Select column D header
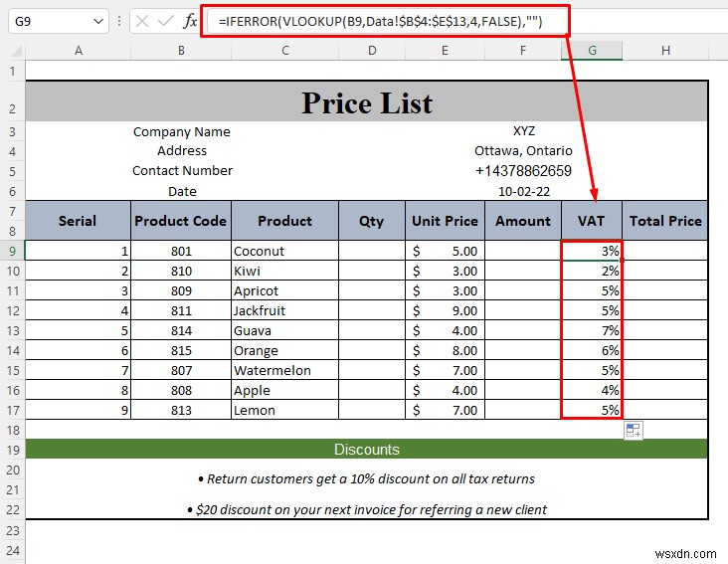This screenshot has height=564, width=728. [372, 51]
